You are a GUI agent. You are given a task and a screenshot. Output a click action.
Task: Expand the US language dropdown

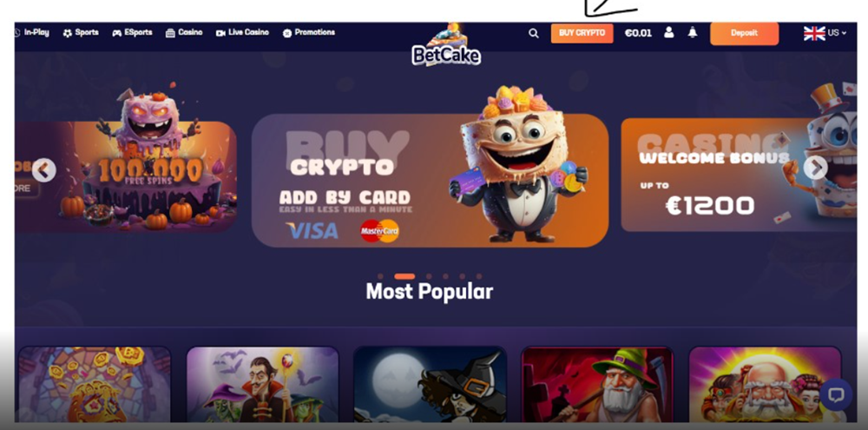[x=837, y=33]
